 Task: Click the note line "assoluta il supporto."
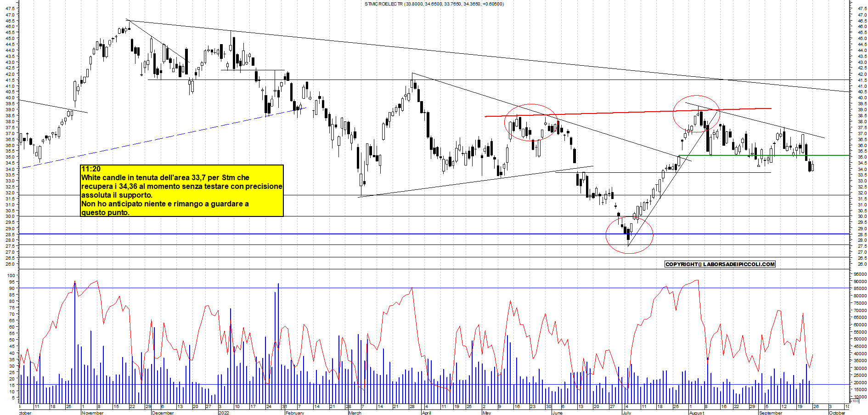(117, 195)
